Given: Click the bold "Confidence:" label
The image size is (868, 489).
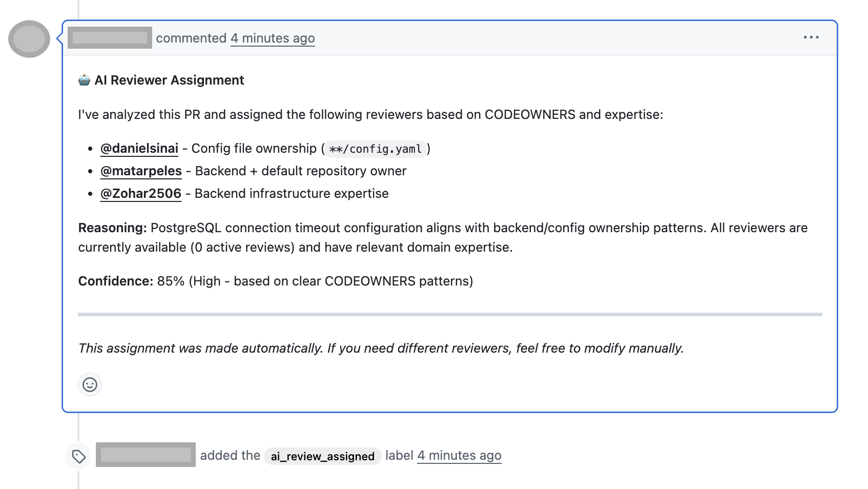Looking at the screenshot, I should (115, 281).
